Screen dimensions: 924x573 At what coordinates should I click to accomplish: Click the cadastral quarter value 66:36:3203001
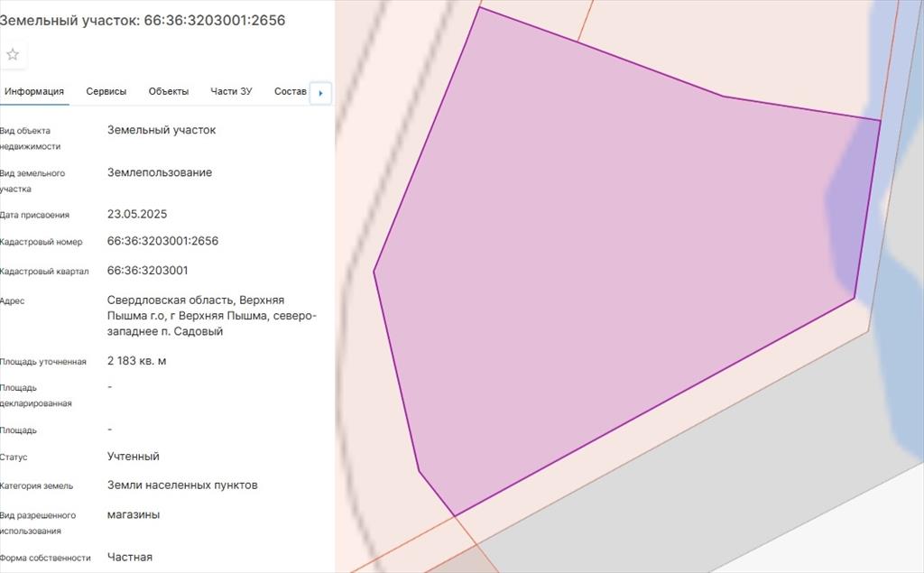[x=147, y=271]
